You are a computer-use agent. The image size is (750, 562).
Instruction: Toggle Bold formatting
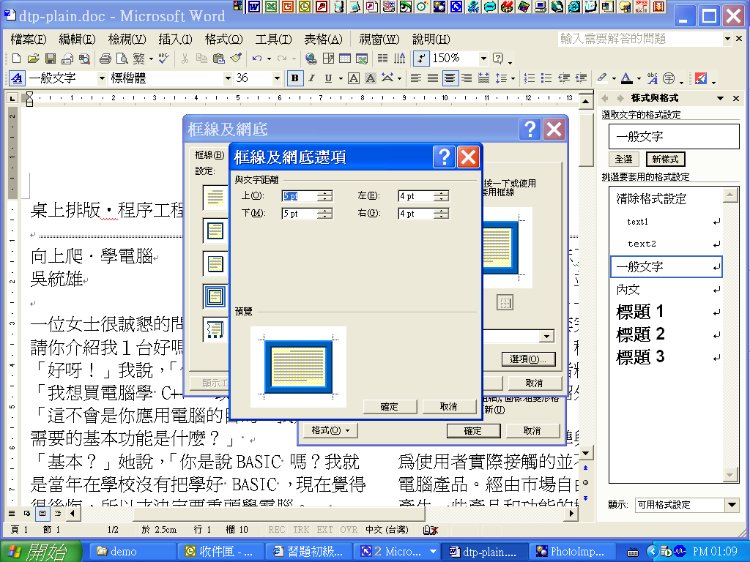[x=295, y=78]
